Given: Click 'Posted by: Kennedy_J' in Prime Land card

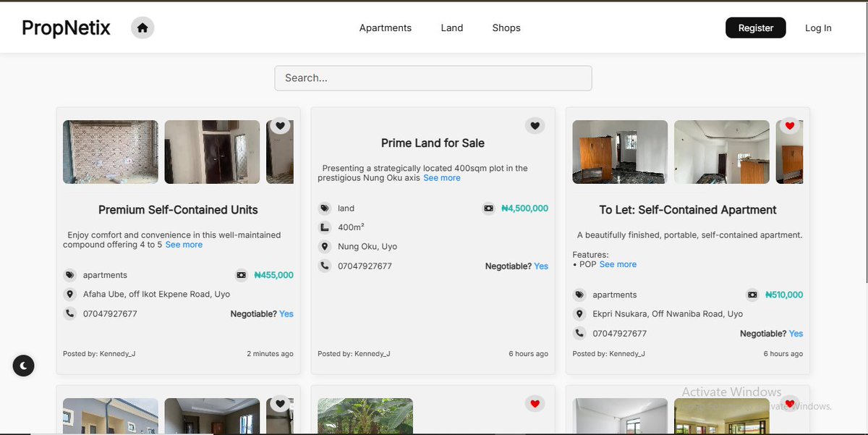Looking at the screenshot, I should tap(354, 354).
